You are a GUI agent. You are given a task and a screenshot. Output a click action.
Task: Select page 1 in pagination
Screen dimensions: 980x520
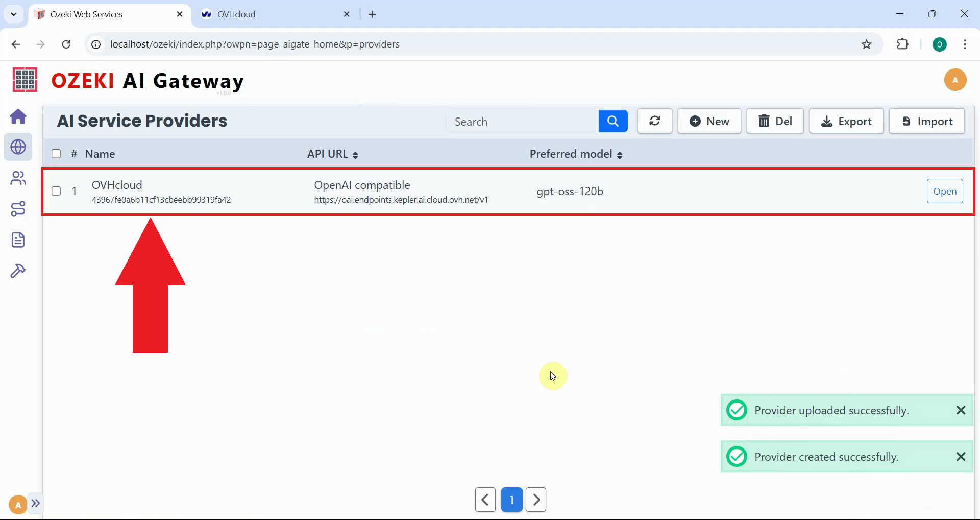pyautogui.click(x=511, y=500)
